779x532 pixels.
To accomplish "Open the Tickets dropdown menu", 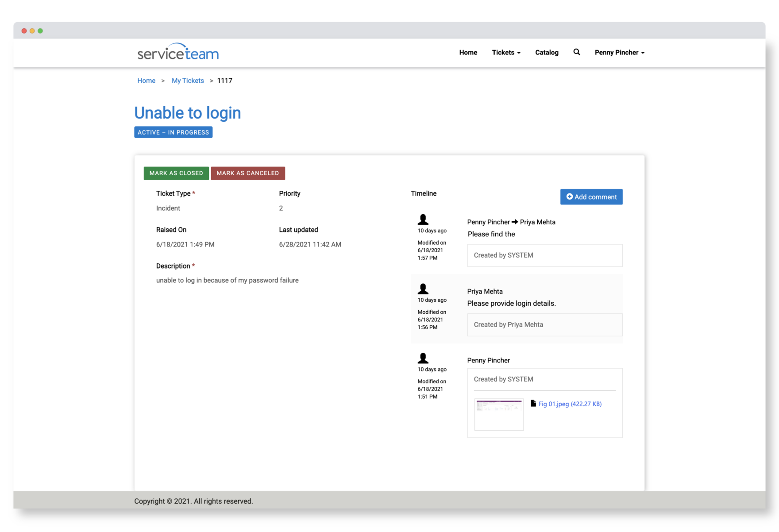I will [x=505, y=52].
